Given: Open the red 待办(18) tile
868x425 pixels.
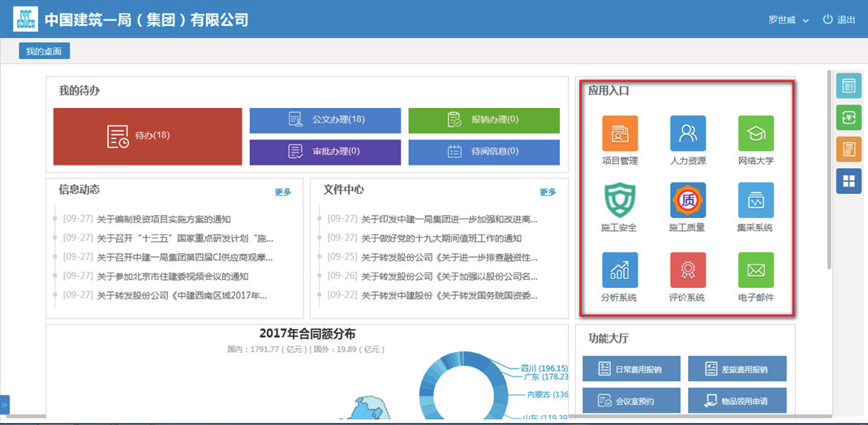Looking at the screenshot, I should (x=148, y=136).
